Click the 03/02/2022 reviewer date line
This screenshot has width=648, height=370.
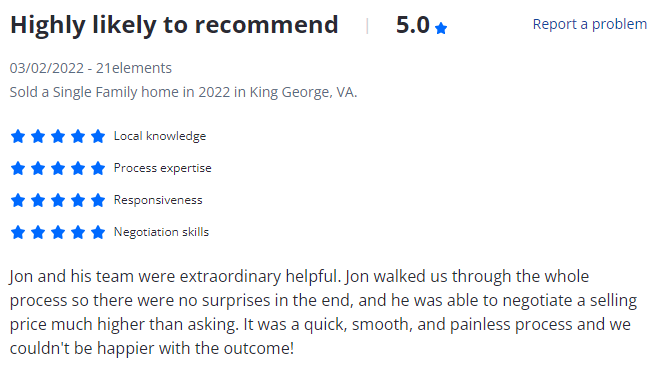point(91,68)
